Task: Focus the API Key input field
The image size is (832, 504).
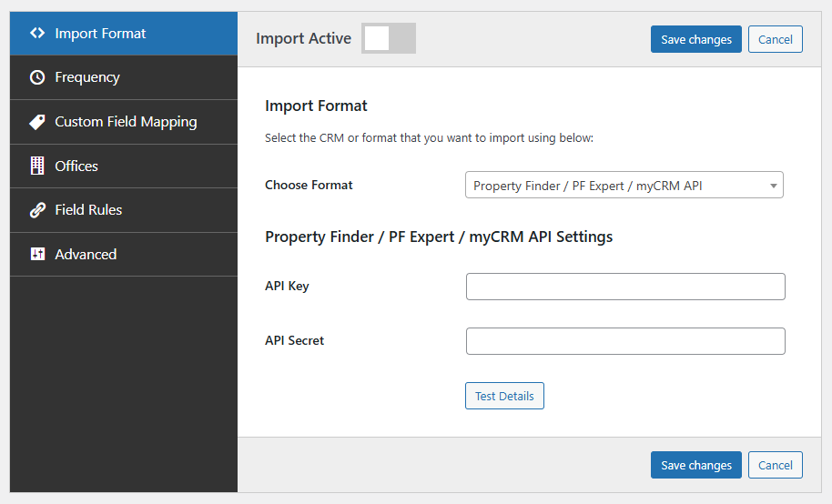Action: point(625,287)
